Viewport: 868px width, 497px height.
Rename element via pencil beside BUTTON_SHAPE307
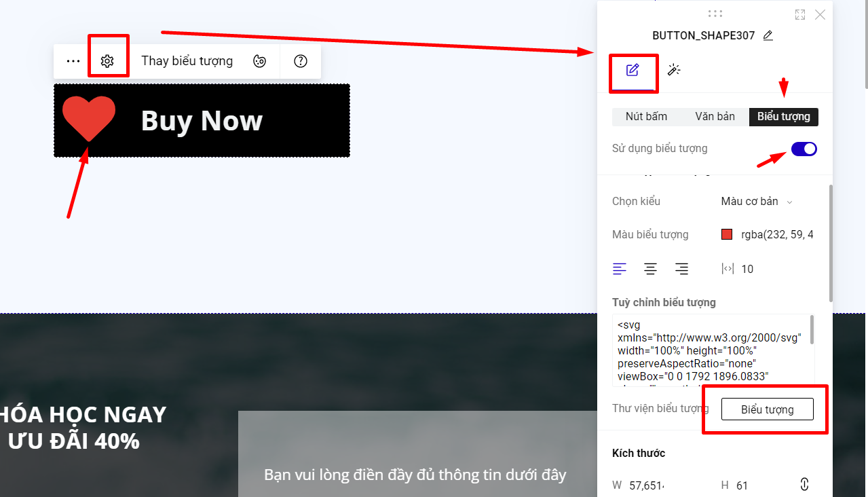768,36
